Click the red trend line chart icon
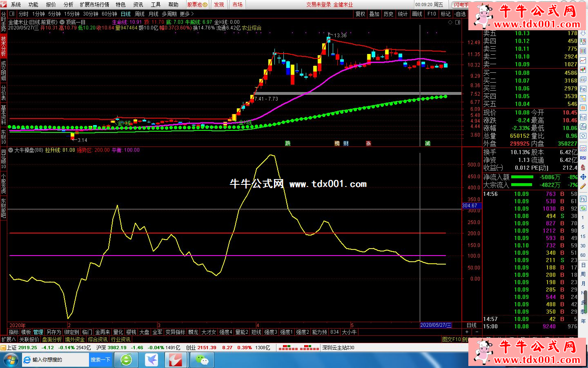588x368 pixels. tap(583, 61)
